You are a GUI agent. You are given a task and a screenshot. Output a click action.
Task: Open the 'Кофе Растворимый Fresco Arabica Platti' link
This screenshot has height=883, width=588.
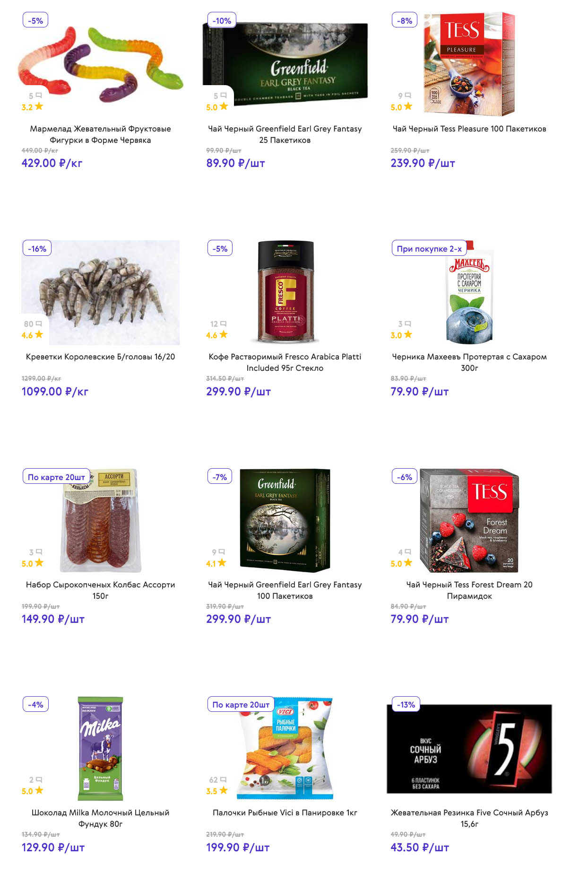point(285,362)
